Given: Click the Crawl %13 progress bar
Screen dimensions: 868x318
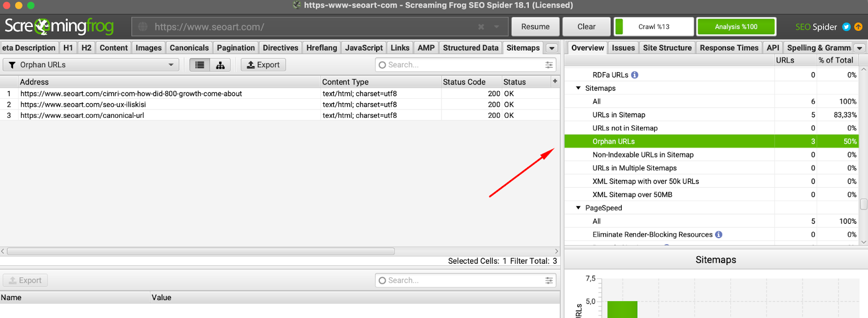Looking at the screenshot, I should point(654,27).
